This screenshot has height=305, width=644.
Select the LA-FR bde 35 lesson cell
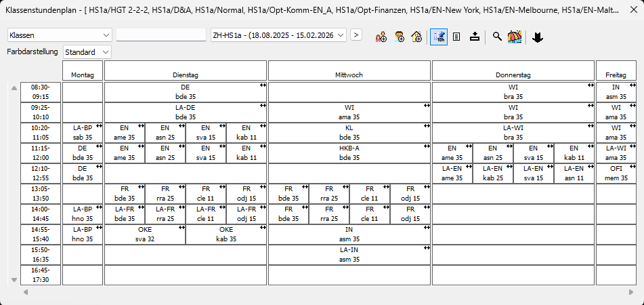(125, 213)
